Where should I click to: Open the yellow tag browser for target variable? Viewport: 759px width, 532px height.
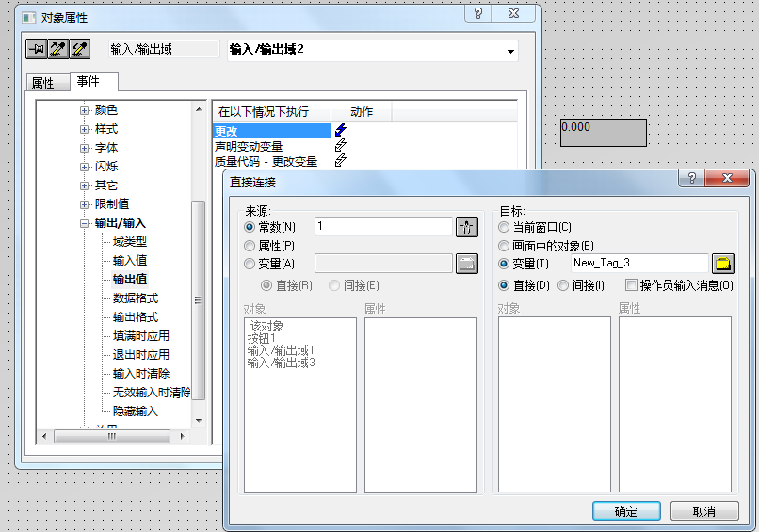723,264
